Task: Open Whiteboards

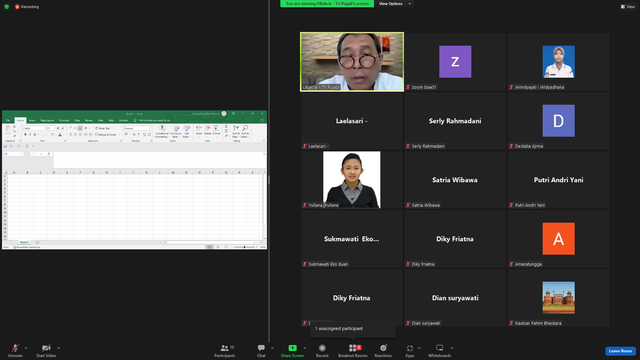Action: point(440,350)
